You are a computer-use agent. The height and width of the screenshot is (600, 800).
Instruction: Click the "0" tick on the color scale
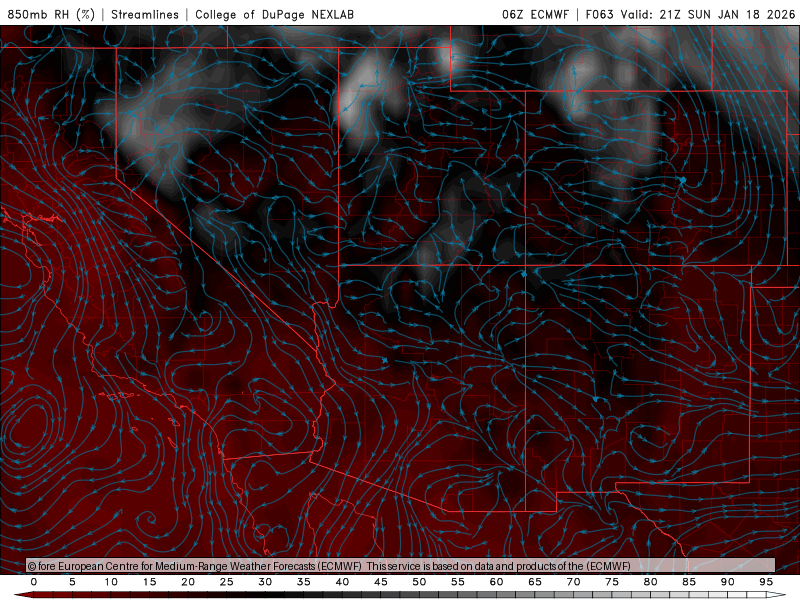click(x=34, y=582)
